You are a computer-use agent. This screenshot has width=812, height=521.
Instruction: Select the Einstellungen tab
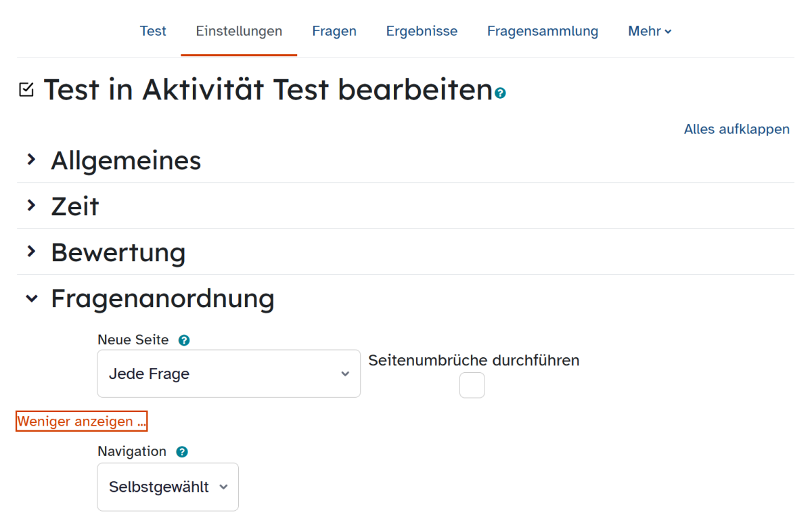tap(239, 31)
